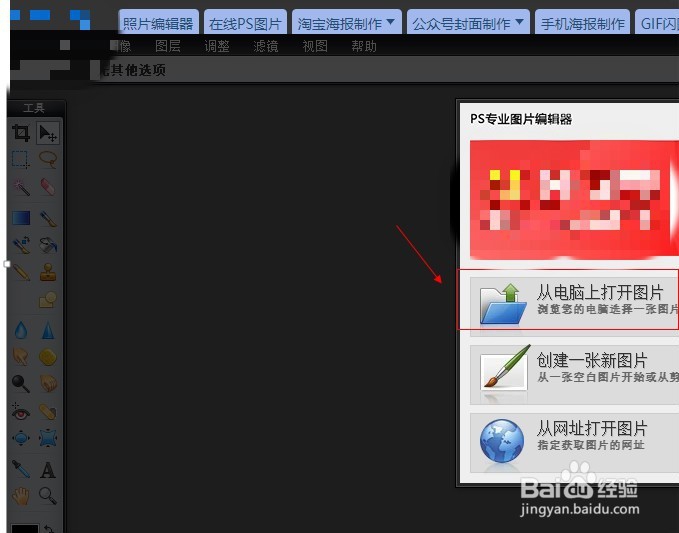Viewport: 679px width, 533px height.
Task: Open the 帮助 menu
Action: coord(364,46)
